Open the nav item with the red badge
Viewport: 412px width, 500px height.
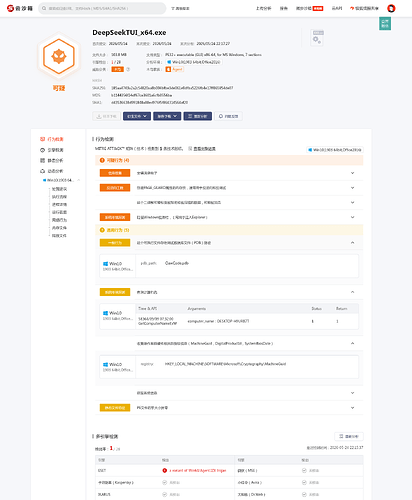(309, 8)
